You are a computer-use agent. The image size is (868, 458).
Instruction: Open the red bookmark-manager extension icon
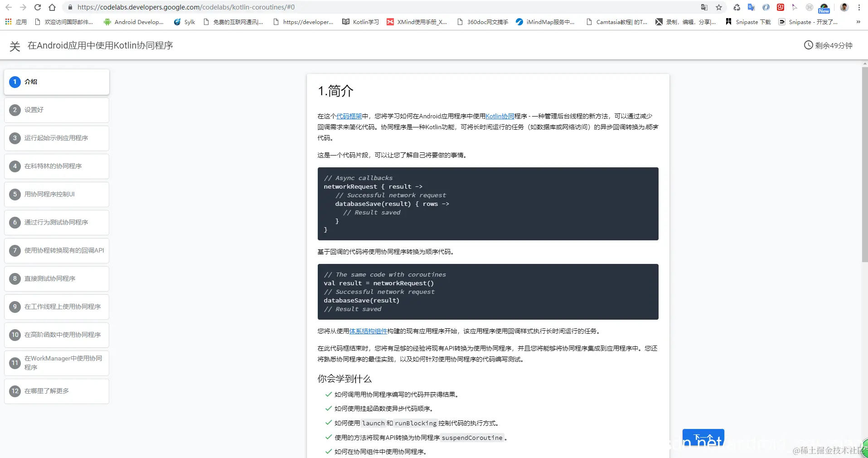coord(781,7)
